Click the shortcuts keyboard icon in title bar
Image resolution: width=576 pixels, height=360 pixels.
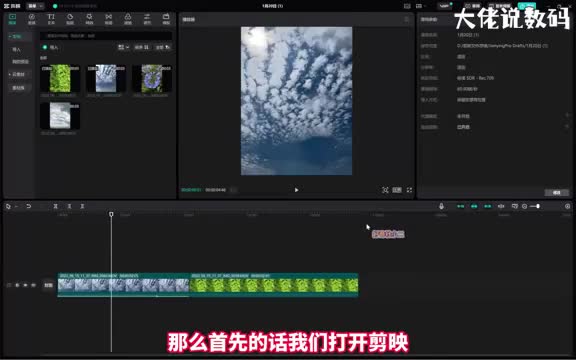pos(407,6)
